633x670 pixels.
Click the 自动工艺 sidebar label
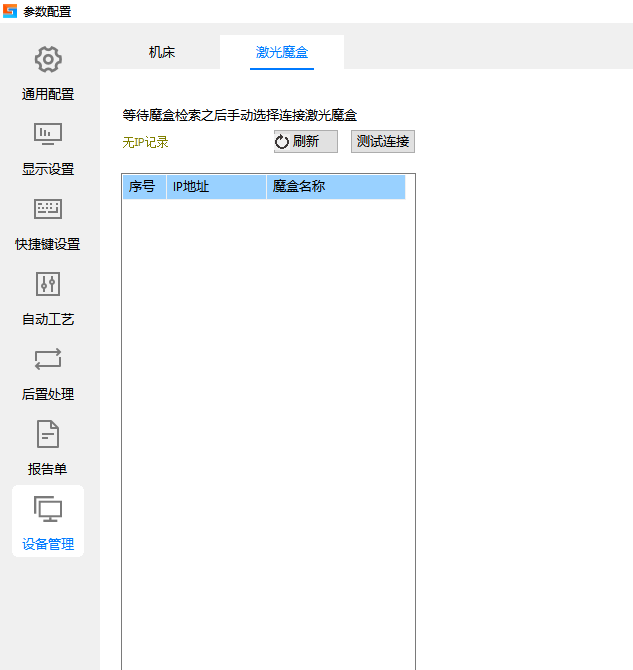click(x=48, y=319)
